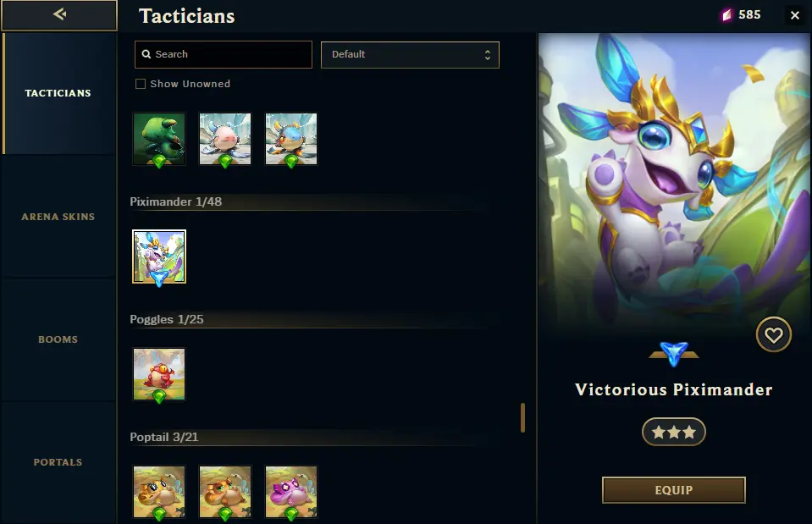Click the Equip button

[x=674, y=490]
